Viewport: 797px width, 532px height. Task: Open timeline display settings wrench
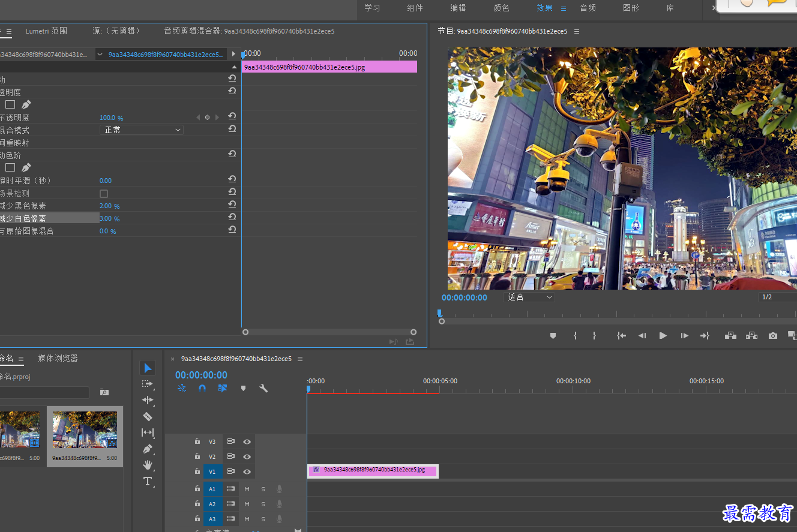click(x=263, y=388)
